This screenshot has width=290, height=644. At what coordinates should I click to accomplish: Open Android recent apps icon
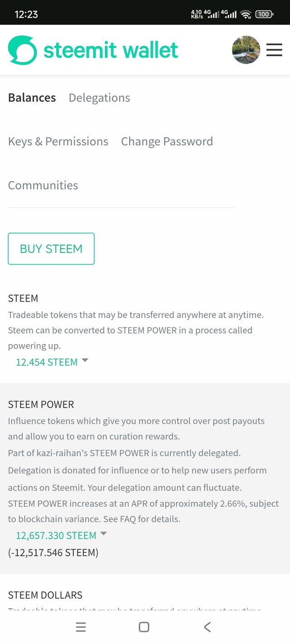[x=81, y=627]
